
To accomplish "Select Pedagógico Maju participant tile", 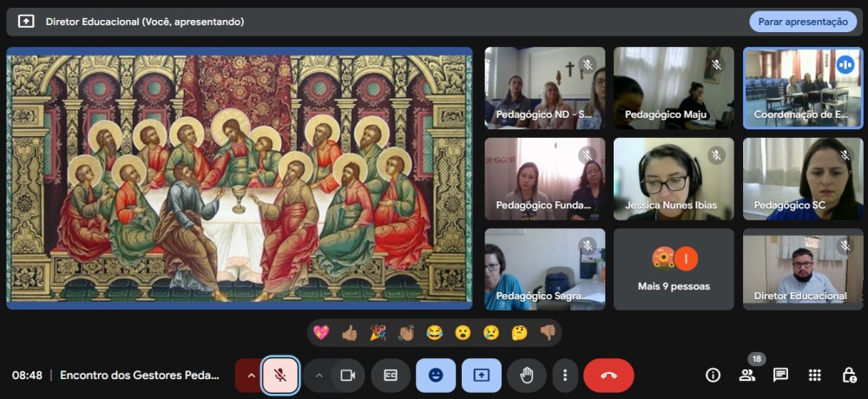I will [674, 88].
